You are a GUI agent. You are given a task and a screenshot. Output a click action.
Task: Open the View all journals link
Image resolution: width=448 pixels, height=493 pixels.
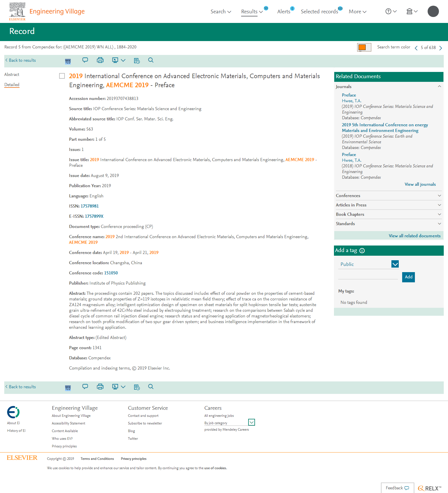(420, 184)
